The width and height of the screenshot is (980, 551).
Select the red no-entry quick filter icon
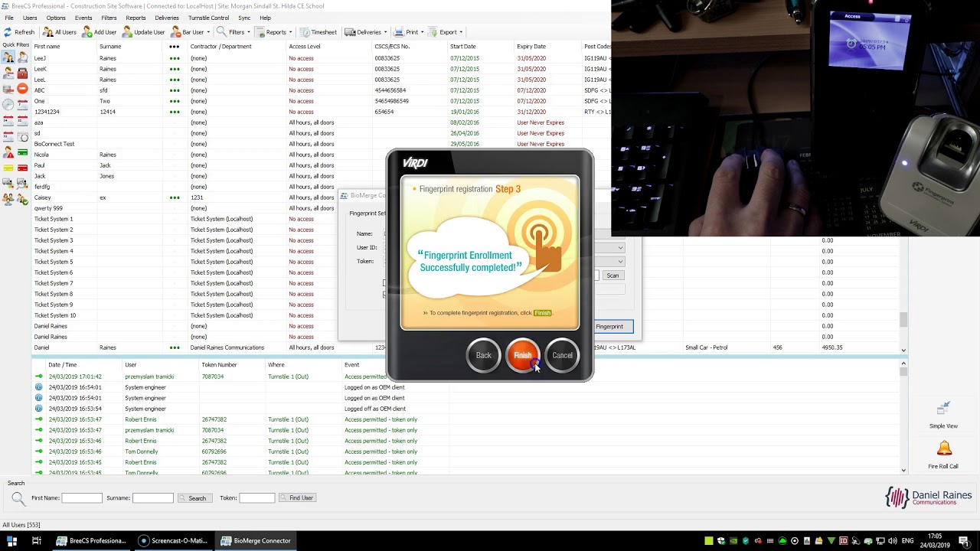pos(22,89)
